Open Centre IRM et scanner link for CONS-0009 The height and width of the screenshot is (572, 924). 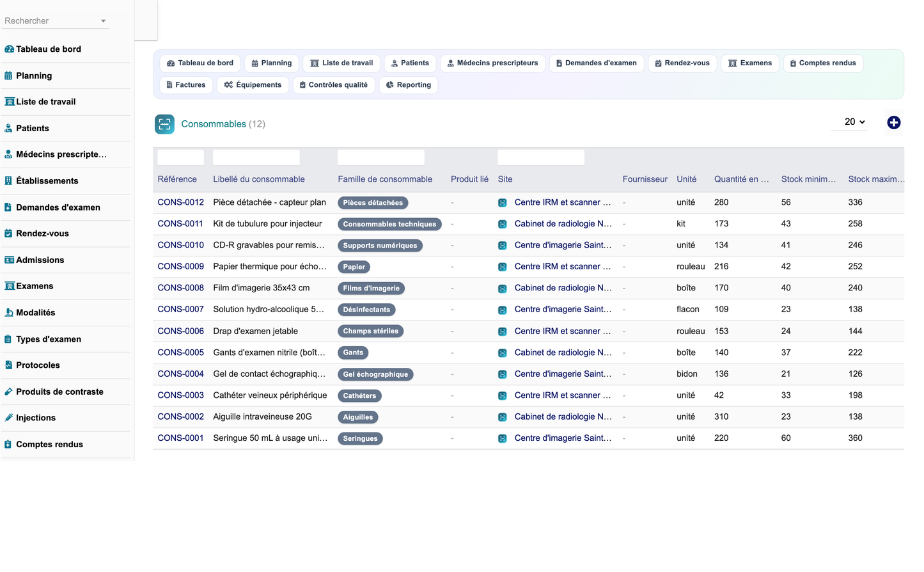tap(563, 266)
